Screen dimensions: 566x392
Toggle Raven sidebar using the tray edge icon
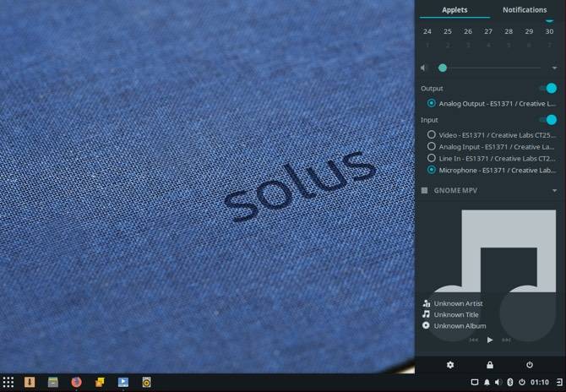[x=558, y=383]
